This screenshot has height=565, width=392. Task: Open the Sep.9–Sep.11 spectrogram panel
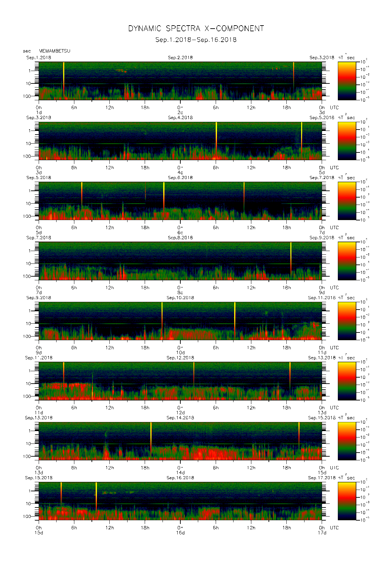click(180, 321)
